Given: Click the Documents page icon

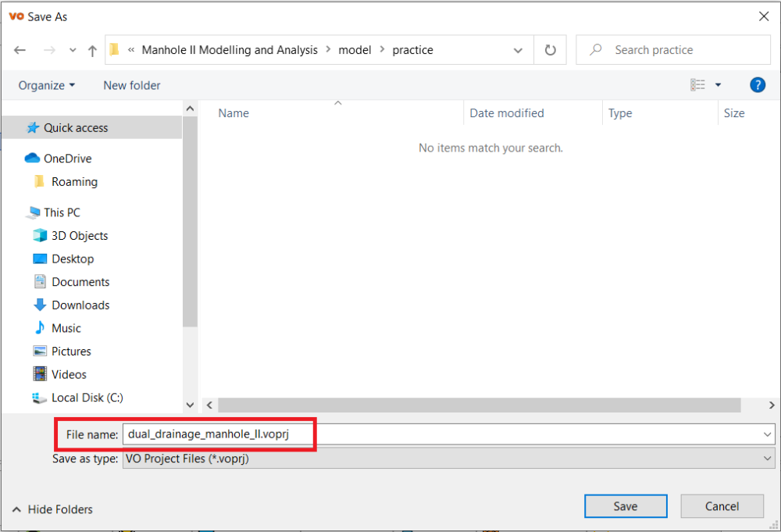Looking at the screenshot, I should click(40, 281).
